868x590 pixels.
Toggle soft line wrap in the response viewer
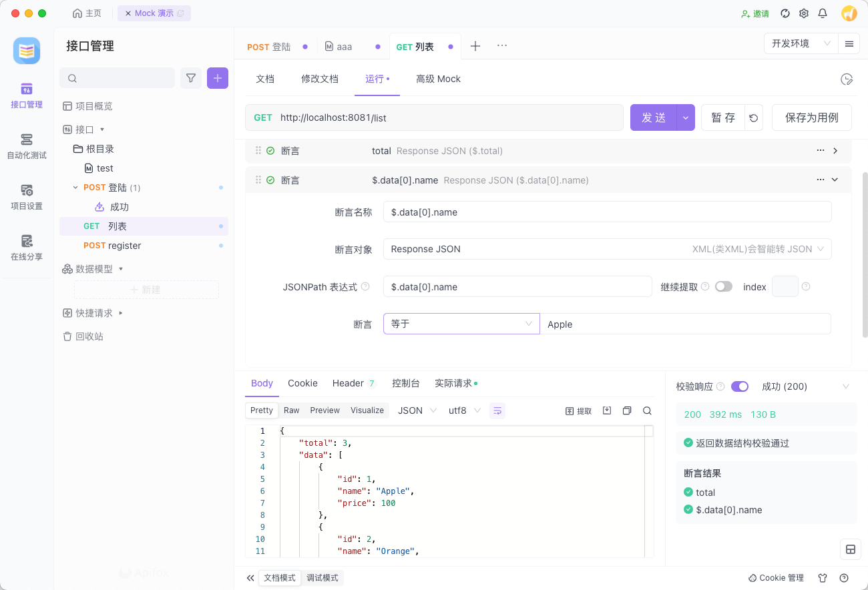coord(497,410)
